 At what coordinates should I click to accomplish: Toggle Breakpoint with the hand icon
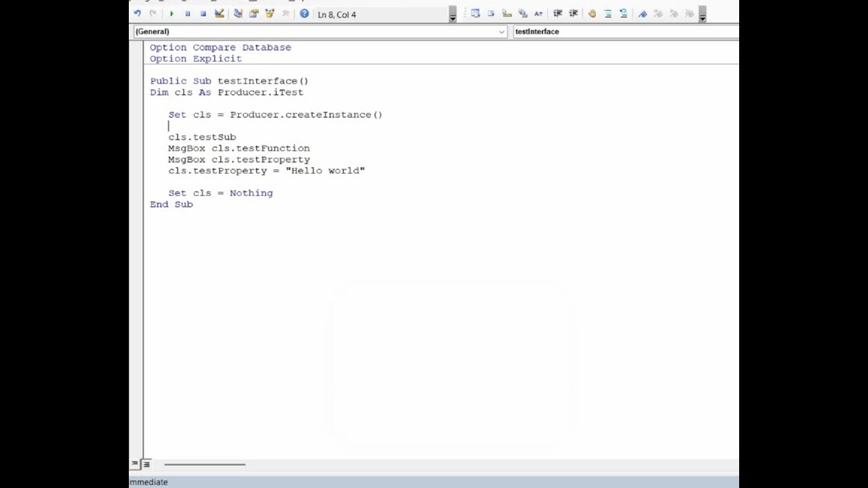(591, 14)
